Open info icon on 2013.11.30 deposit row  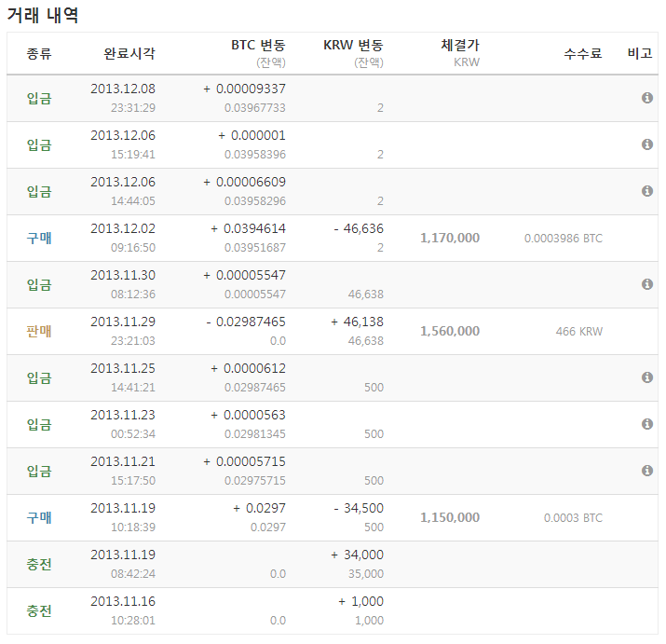point(647,284)
